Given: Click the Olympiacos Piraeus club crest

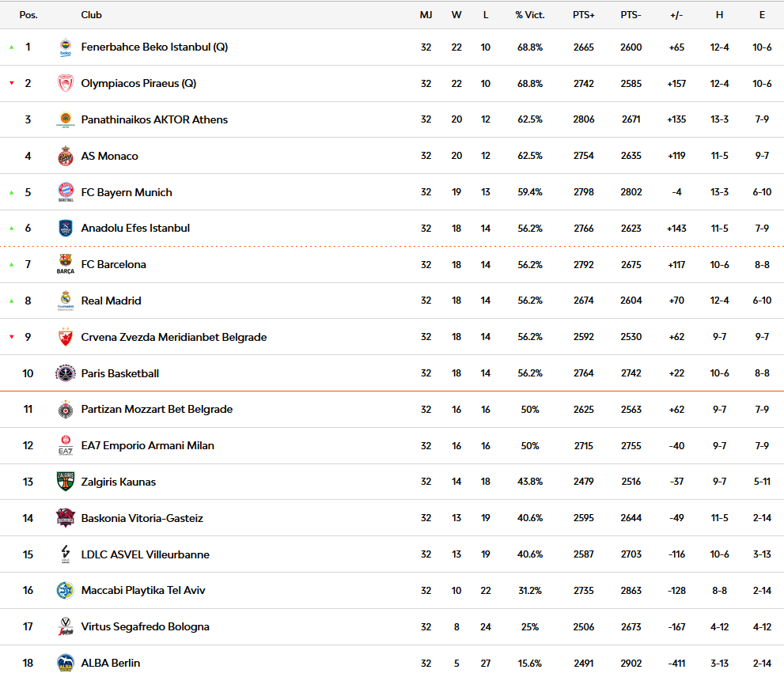Looking at the screenshot, I should [x=66, y=84].
